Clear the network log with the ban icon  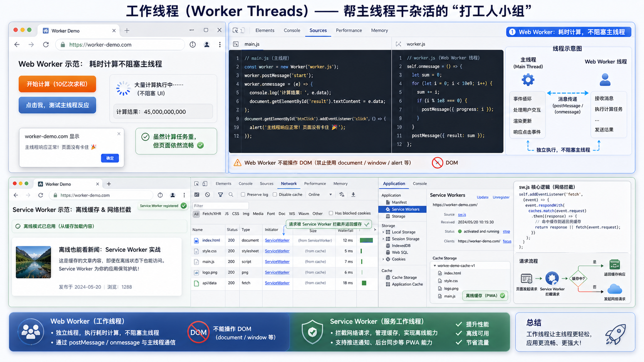pos(208,195)
